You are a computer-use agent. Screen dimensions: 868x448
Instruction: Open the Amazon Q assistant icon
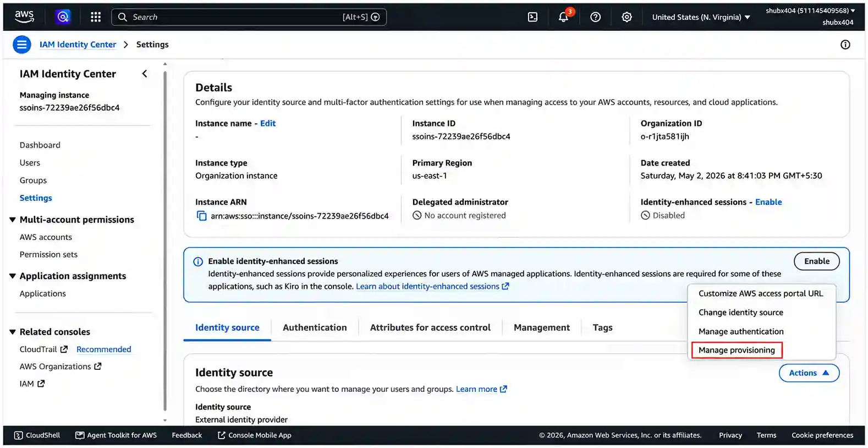[63, 17]
